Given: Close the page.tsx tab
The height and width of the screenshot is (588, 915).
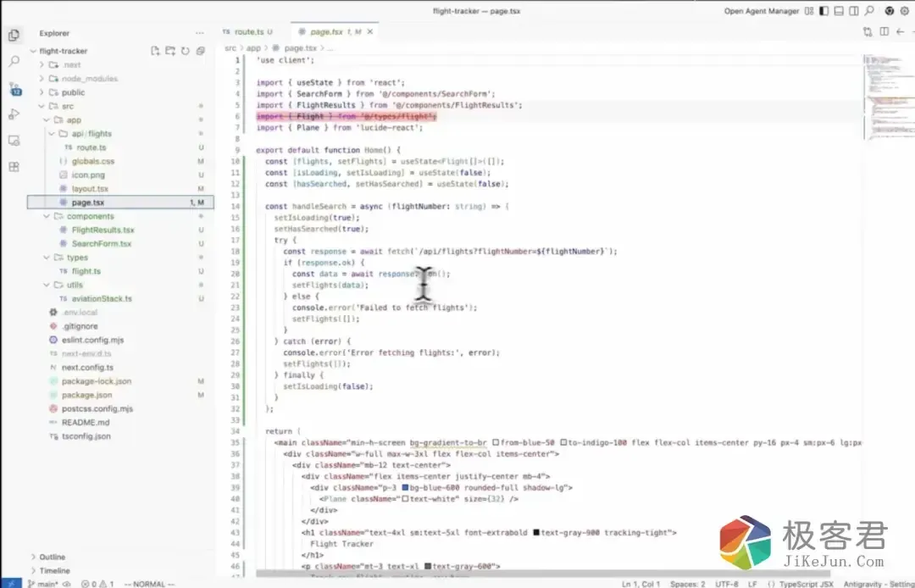Looking at the screenshot, I should click(x=369, y=31).
